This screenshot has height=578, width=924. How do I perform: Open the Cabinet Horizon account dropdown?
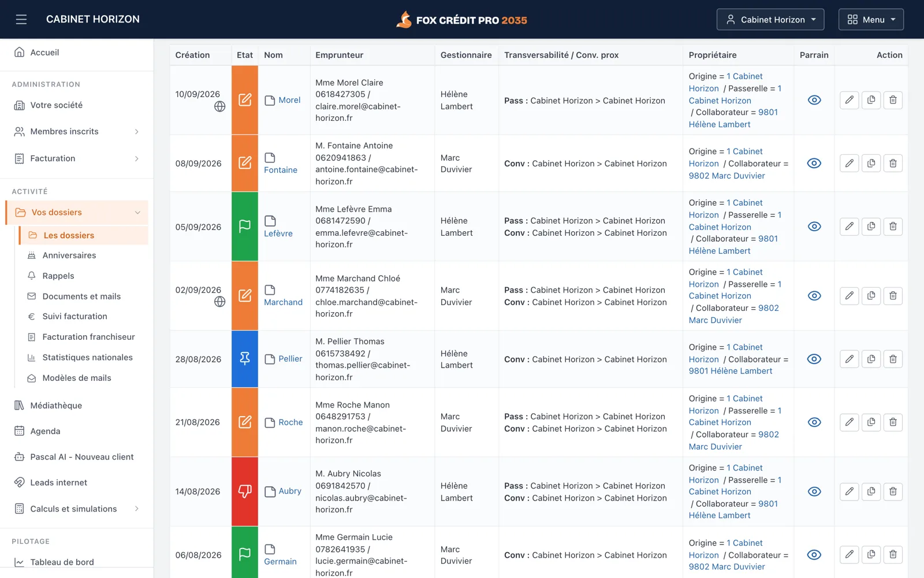pos(770,20)
